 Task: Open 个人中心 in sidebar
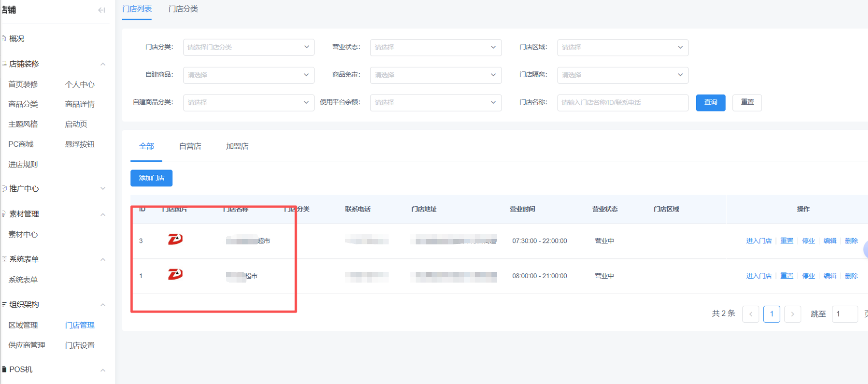[80, 85]
